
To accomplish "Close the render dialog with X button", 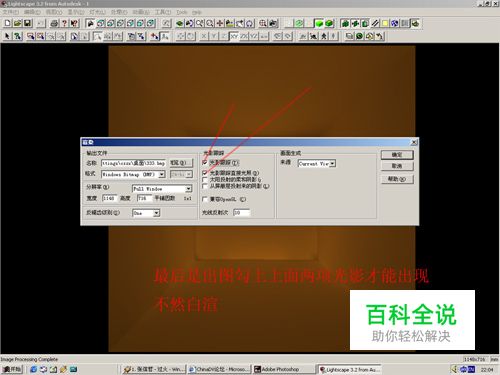I will [x=414, y=142].
